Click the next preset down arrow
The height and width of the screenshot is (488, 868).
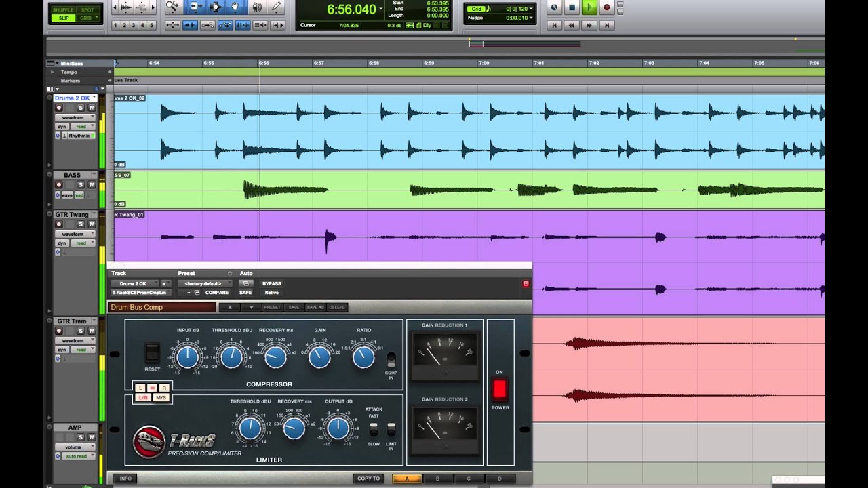click(x=252, y=307)
